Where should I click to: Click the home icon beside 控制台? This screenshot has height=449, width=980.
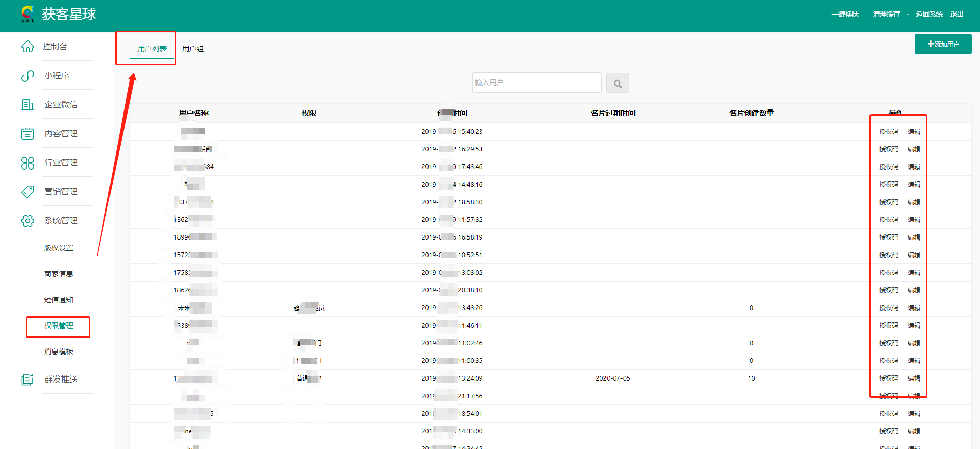tap(27, 47)
